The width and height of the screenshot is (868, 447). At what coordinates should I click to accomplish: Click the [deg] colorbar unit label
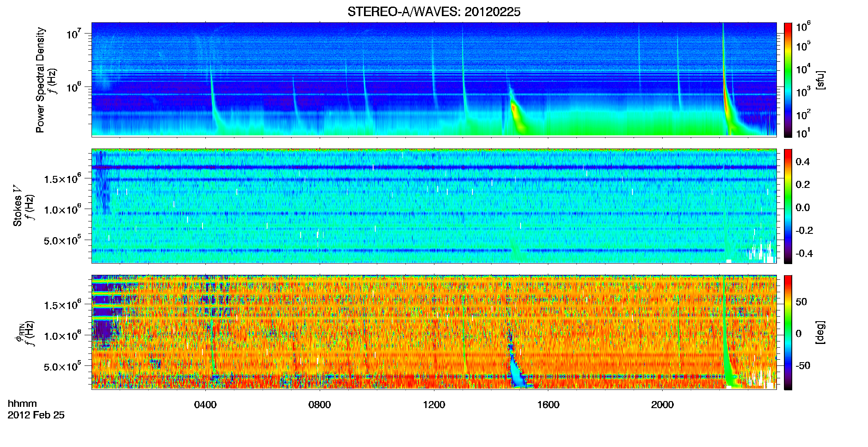pyautogui.click(x=820, y=332)
